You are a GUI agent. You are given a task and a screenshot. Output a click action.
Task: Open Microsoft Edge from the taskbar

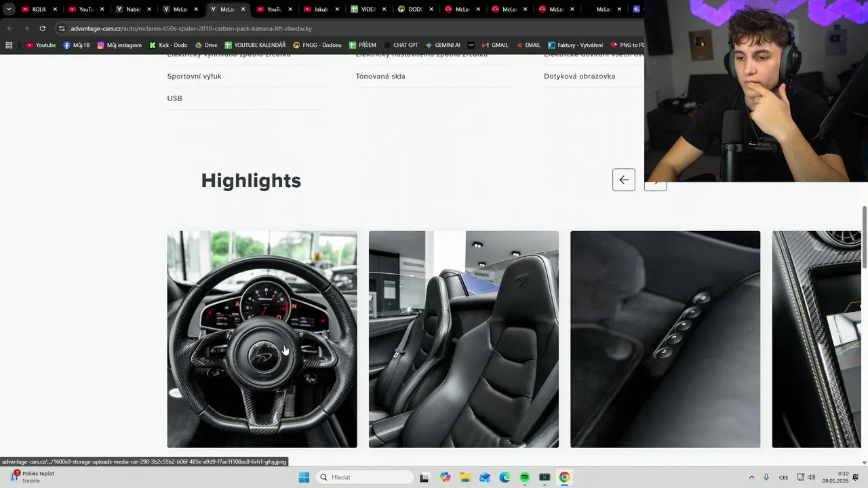(x=505, y=477)
